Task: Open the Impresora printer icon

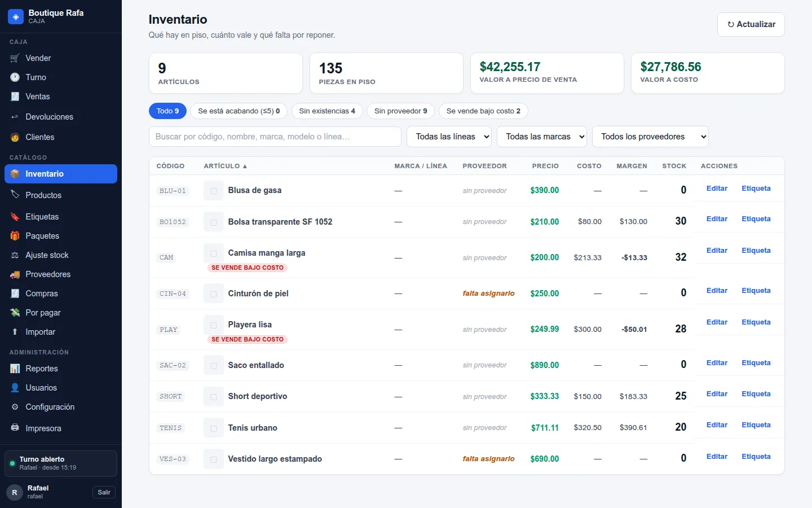Action: (15, 428)
